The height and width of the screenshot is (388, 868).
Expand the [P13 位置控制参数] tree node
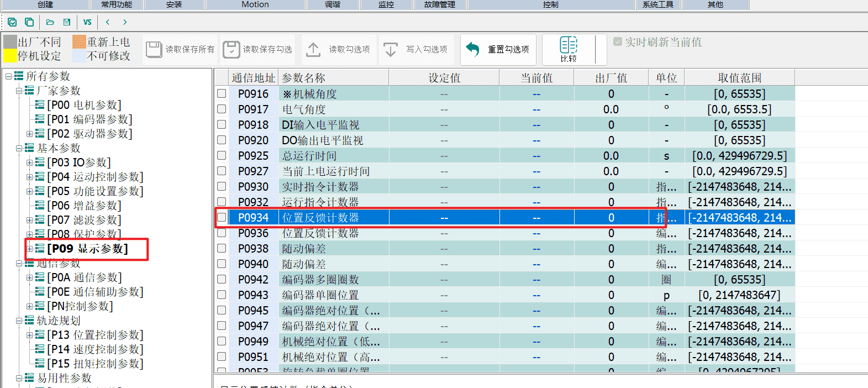[30, 335]
